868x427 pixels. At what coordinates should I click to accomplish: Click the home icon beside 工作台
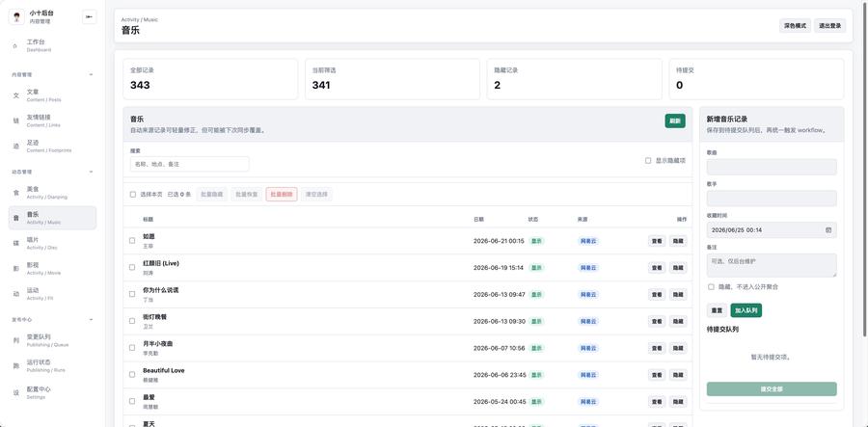pyautogui.click(x=15, y=46)
